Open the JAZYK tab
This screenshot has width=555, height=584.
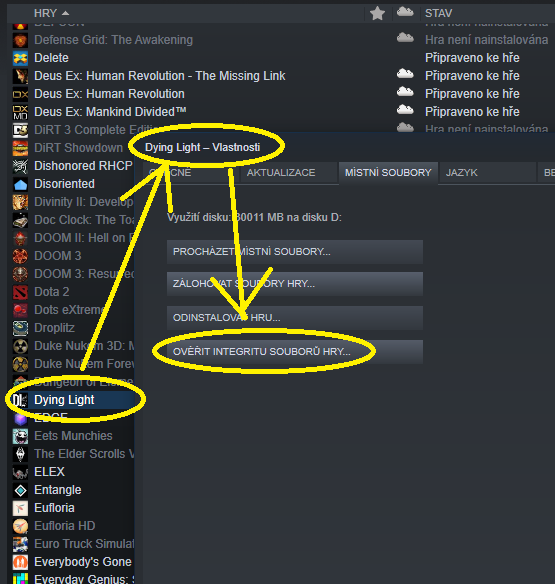pyautogui.click(x=462, y=173)
